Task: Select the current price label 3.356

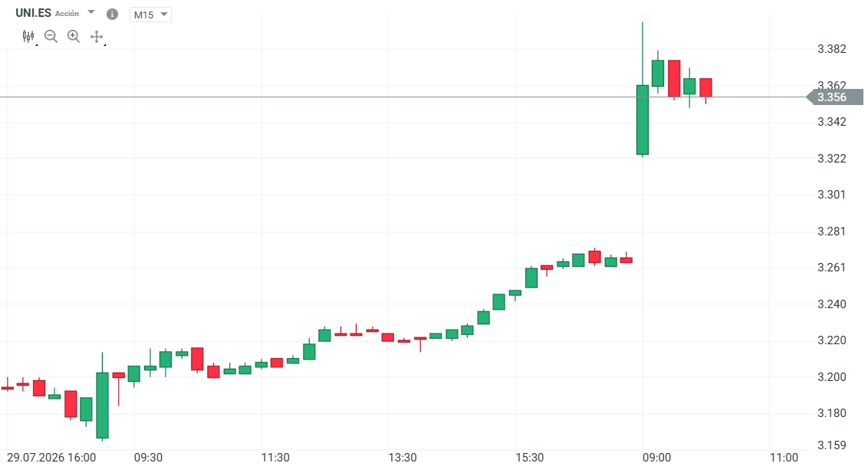Action: (835, 97)
